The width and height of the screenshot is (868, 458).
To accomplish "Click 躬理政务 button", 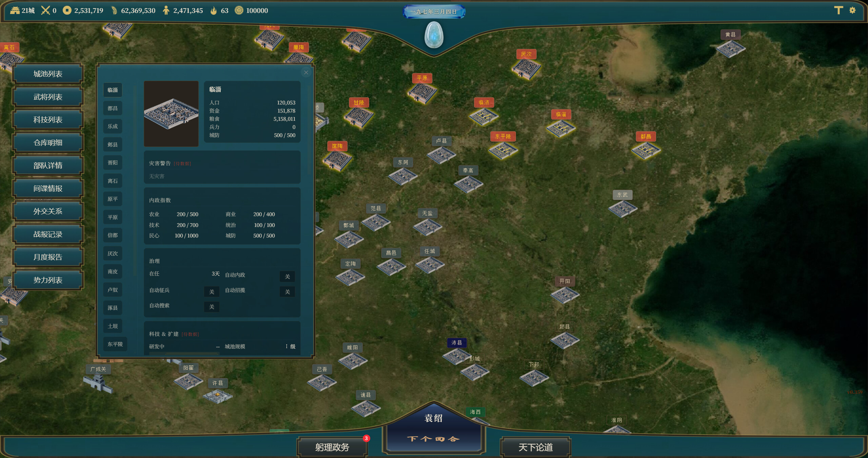I will coord(332,447).
